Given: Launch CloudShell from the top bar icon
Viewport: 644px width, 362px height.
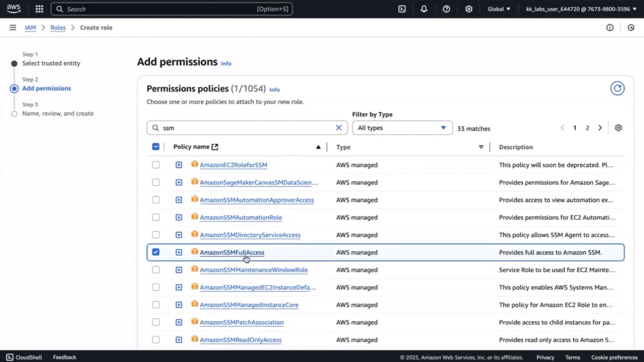Looking at the screenshot, I should [x=402, y=9].
